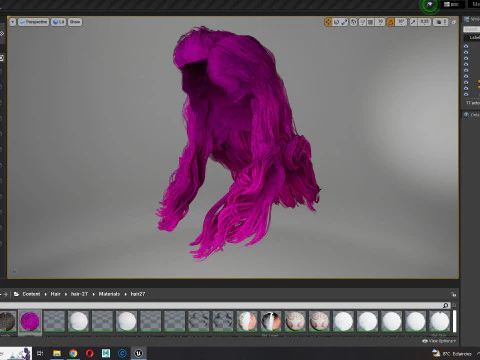
Task: Select the magenta hair material thumbnail
Action: [30, 321]
